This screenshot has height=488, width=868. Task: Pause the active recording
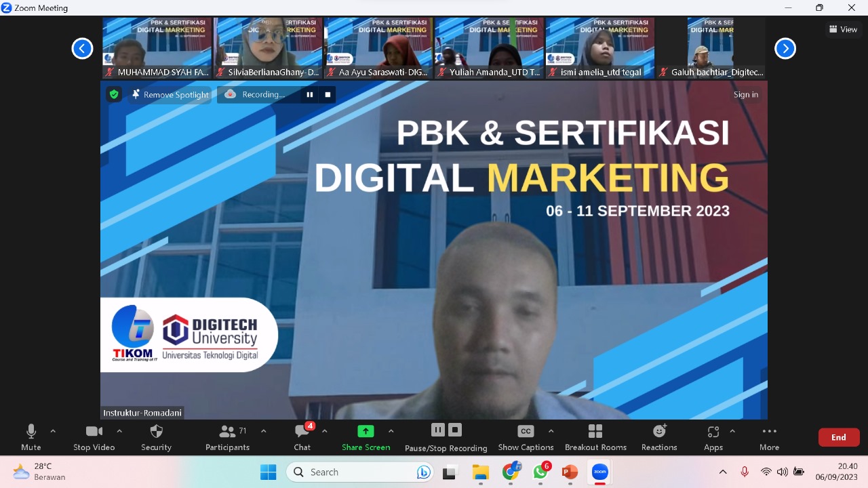[437, 430]
